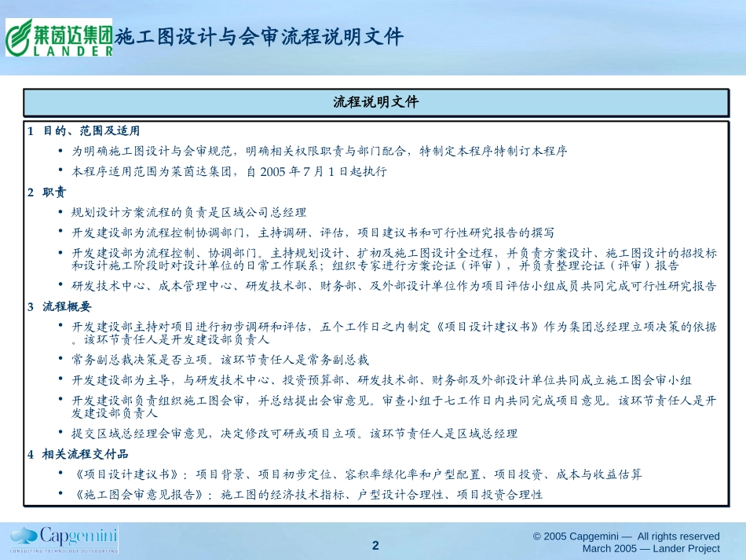Select bullet 《施工图会审意见报告》

pos(307,496)
